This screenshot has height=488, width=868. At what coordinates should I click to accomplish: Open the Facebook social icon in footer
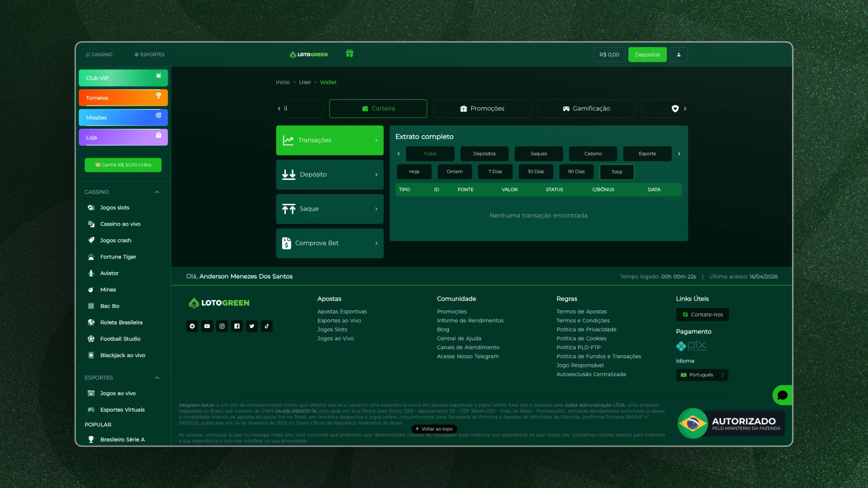pos(237,326)
